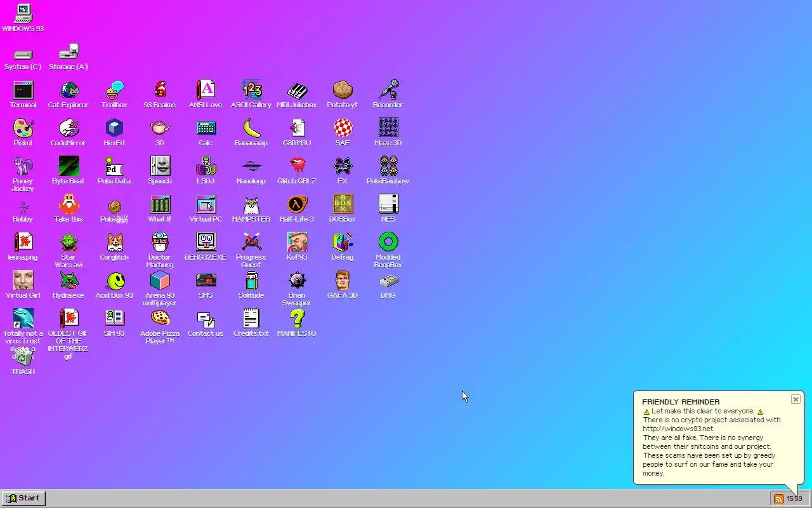Launch Trollbox chat icon

coord(114,90)
